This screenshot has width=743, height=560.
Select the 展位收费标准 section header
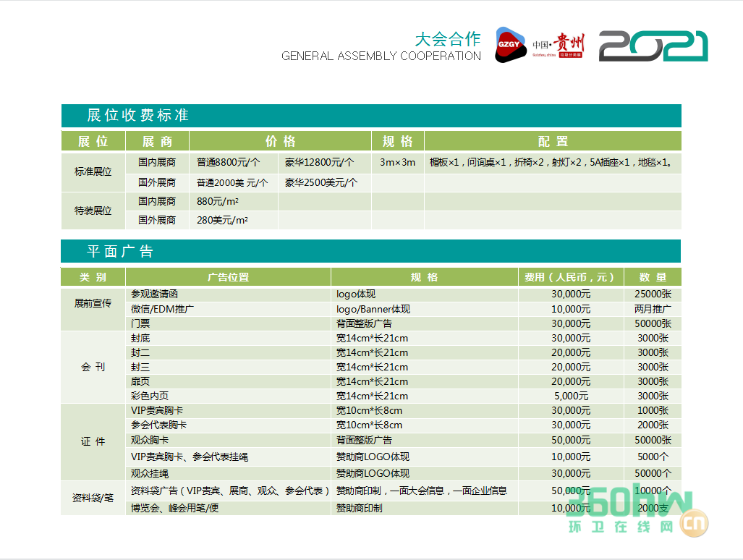pyautogui.click(x=137, y=116)
